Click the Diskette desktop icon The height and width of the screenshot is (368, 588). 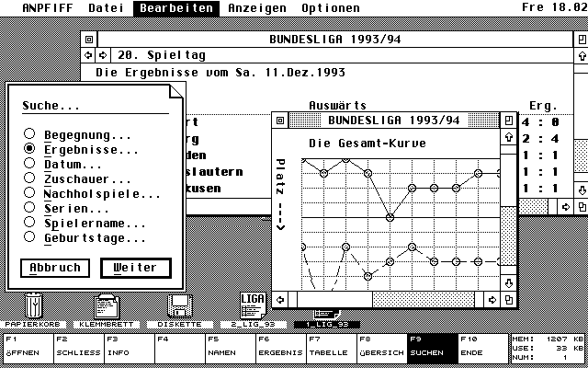(x=179, y=306)
